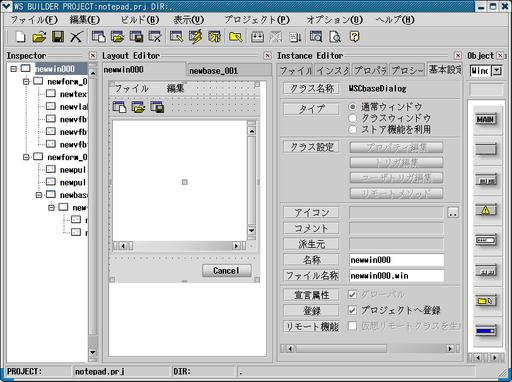
Task: Click the new window icon in main toolbar
Action: point(99,37)
